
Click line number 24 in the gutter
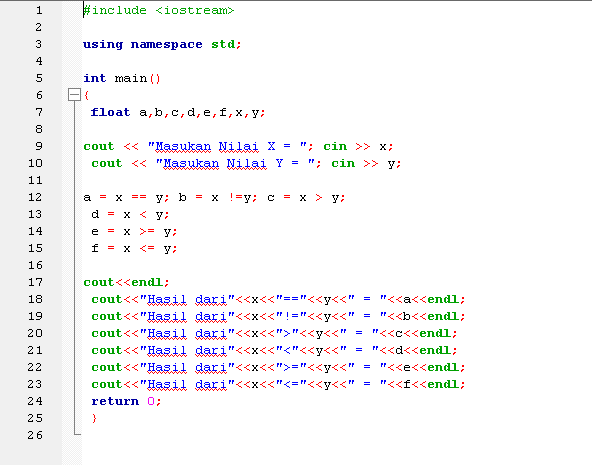35,401
